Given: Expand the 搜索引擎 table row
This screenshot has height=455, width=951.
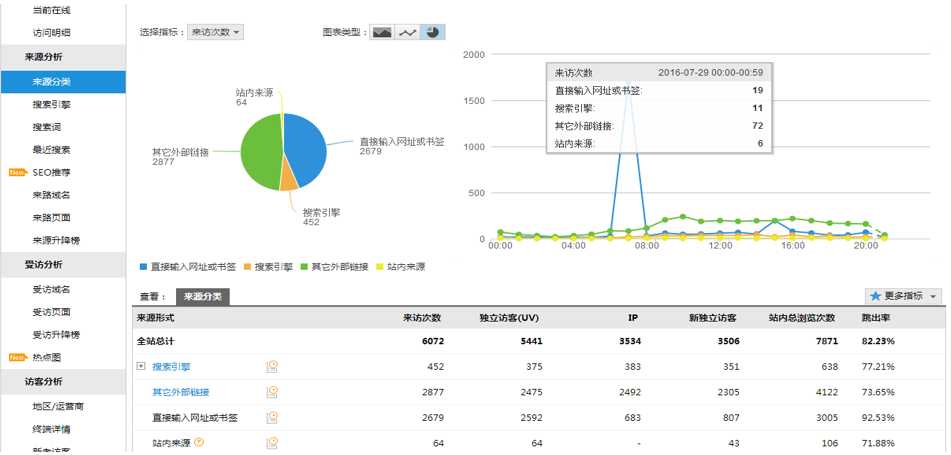Looking at the screenshot, I should click(141, 366).
